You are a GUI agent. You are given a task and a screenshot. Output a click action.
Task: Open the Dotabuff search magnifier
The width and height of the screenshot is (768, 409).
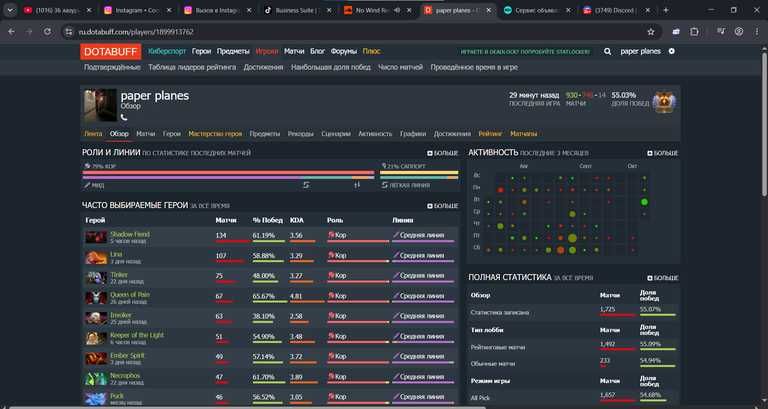pyautogui.click(x=607, y=51)
